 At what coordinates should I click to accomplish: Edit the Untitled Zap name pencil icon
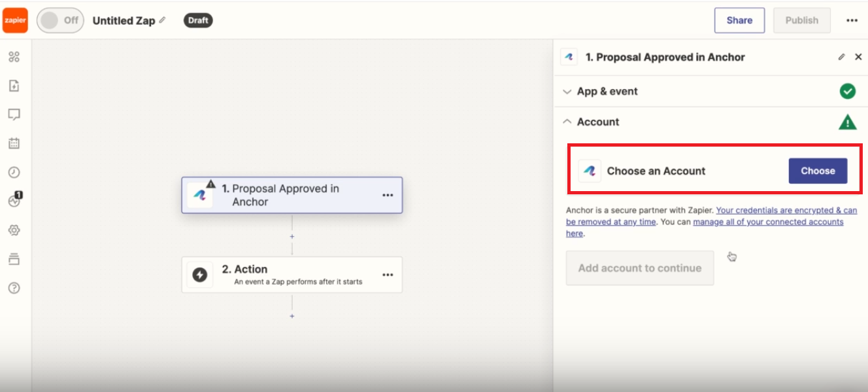tap(162, 20)
